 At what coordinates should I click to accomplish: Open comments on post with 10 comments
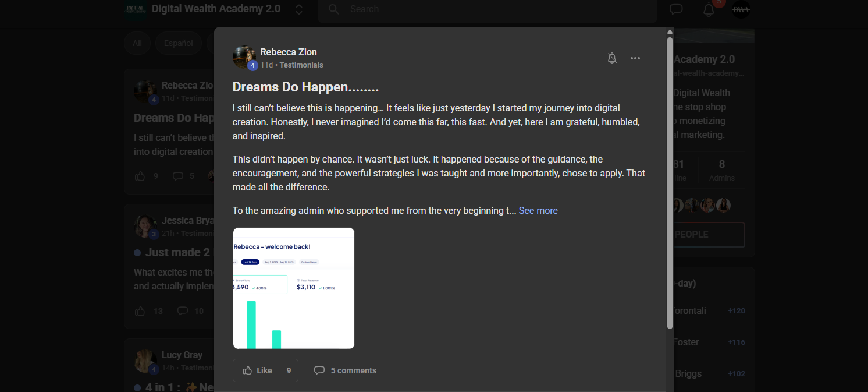[x=183, y=311]
